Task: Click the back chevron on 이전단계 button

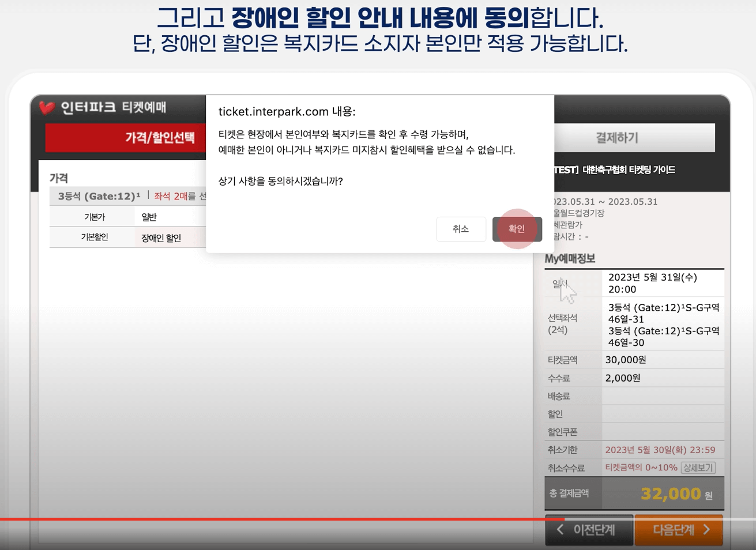Action: click(560, 530)
